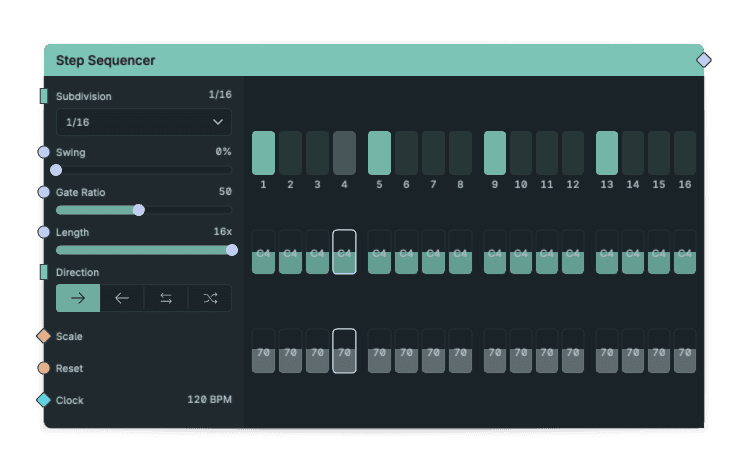Click the output port diamond in header
Viewport: 748px width, 472px height.
[x=704, y=60]
